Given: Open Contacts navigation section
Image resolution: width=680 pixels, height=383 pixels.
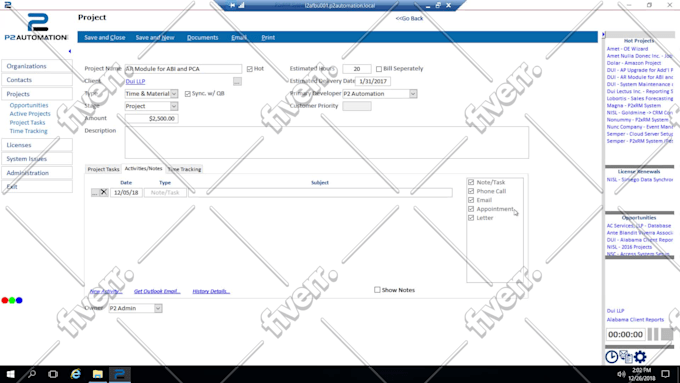Looking at the screenshot, I should (37, 80).
